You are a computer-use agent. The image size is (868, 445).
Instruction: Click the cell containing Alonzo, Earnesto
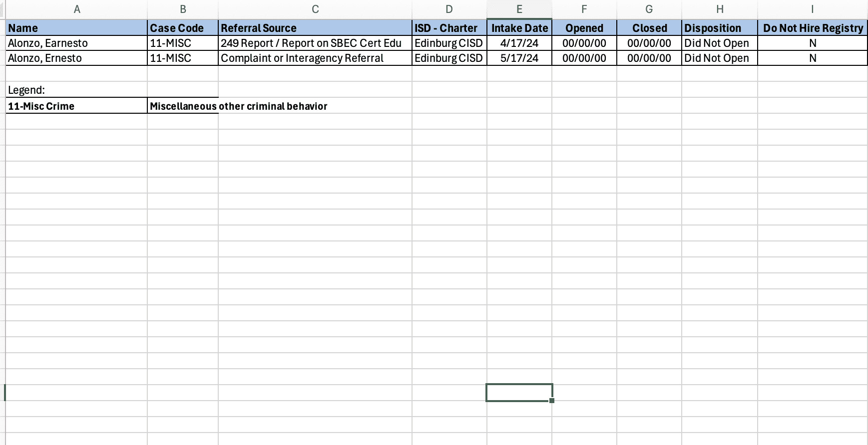click(x=76, y=43)
